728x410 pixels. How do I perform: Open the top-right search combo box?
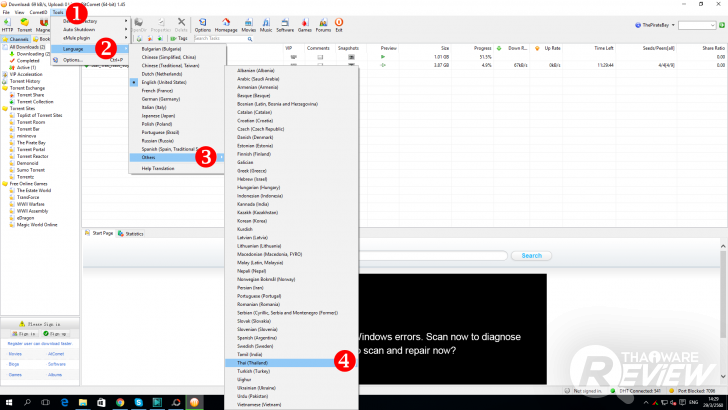pos(697,25)
